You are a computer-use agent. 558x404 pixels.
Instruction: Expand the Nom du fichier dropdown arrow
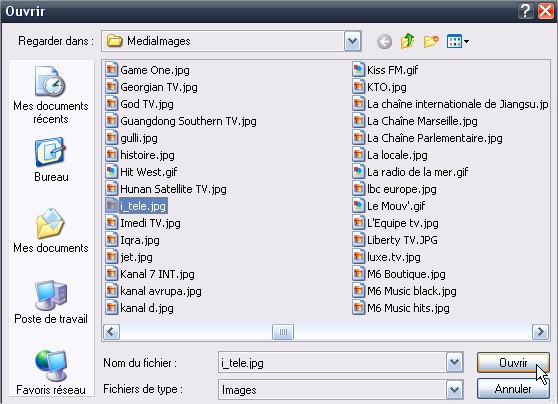(454, 363)
